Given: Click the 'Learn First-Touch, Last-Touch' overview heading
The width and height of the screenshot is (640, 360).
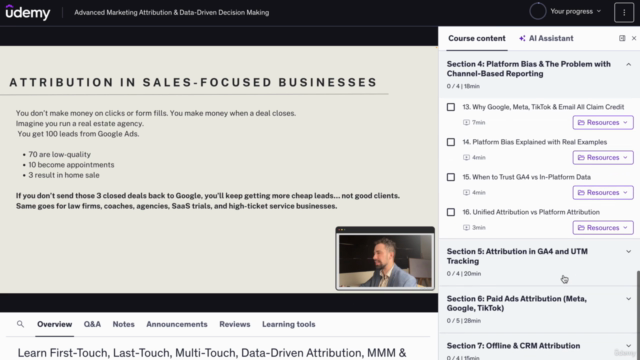Looking at the screenshot, I should (212, 353).
